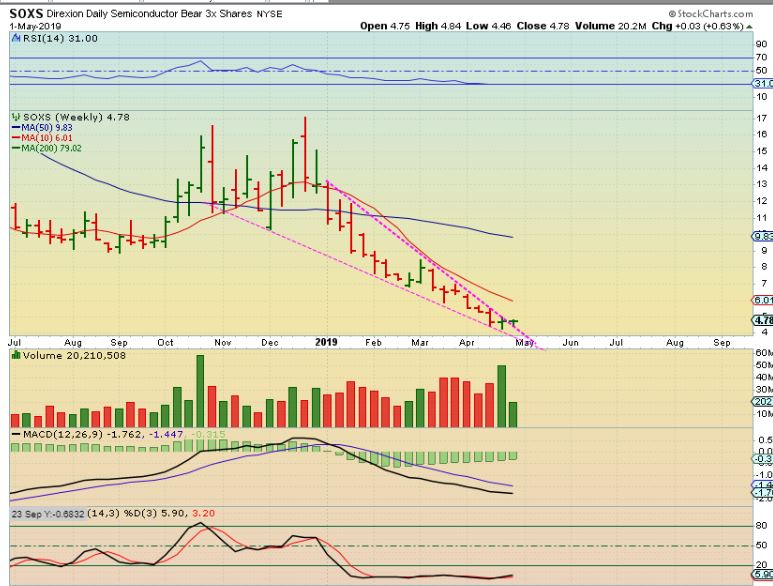Click the Apr marker on time axis

click(x=467, y=342)
